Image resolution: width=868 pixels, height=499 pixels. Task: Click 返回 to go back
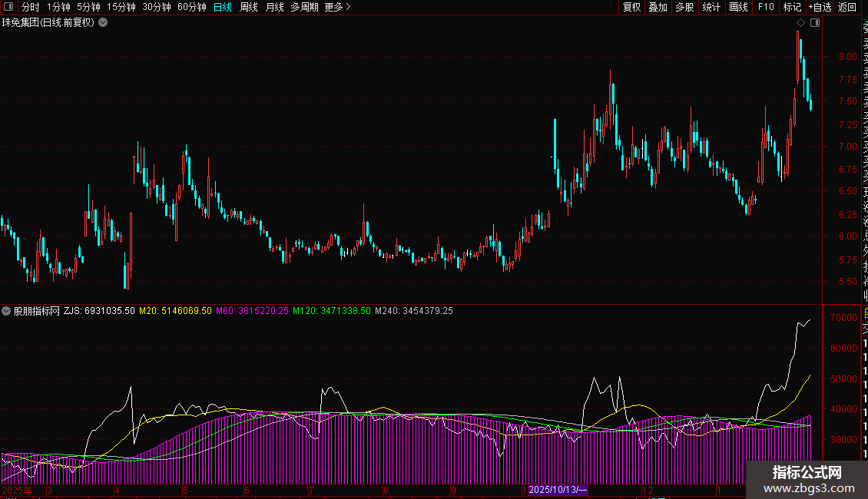846,7
